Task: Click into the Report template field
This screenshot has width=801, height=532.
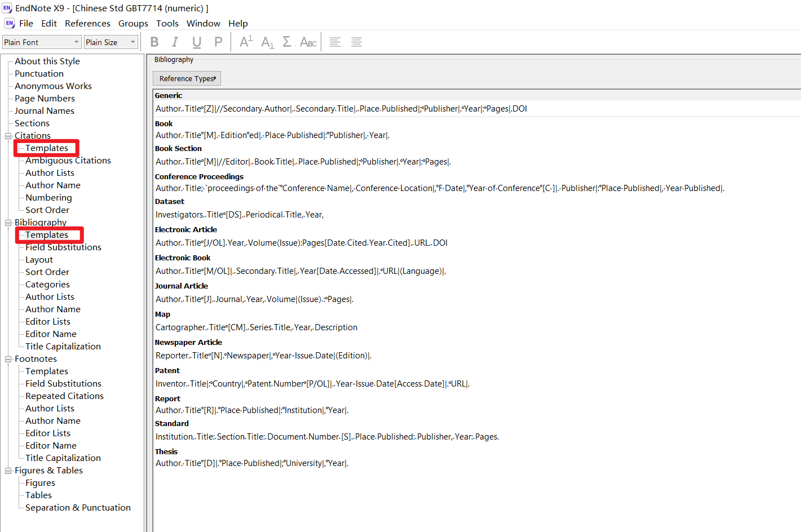Action: 477,410
